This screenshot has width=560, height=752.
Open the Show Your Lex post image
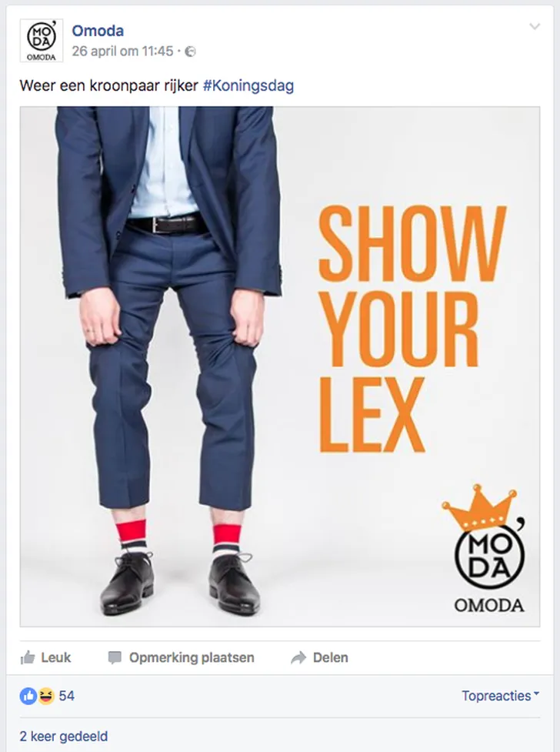pyautogui.click(x=280, y=366)
